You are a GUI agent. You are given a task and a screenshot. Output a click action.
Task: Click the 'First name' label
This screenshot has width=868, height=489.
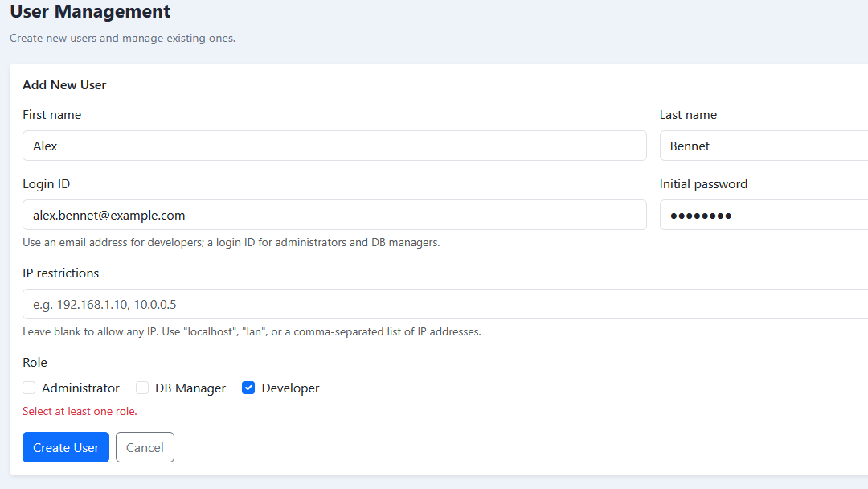tap(52, 115)
